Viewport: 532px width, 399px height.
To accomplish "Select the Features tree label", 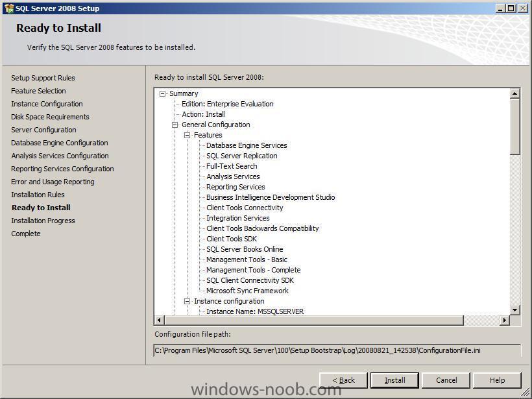I will click(x=208, y=135).
